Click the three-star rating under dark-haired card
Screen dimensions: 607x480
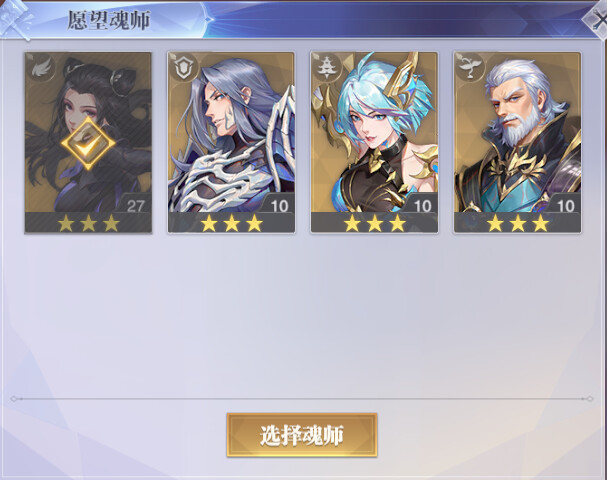click(x=88, y=223)
